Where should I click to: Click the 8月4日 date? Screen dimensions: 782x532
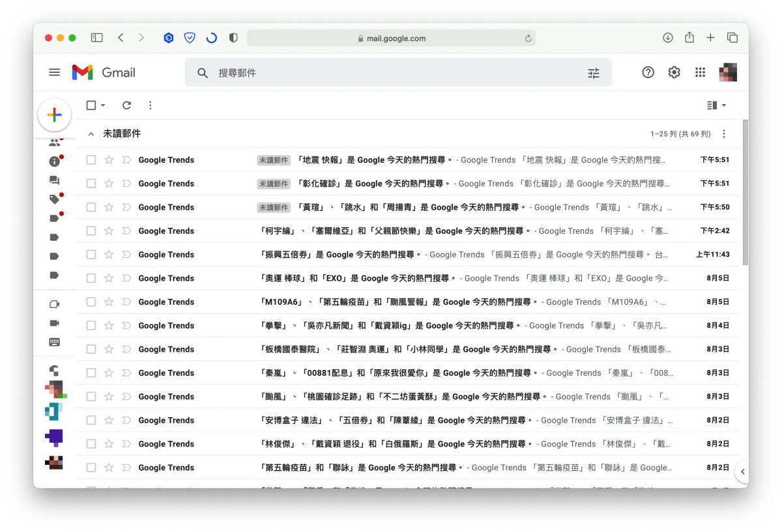(718, 326)
